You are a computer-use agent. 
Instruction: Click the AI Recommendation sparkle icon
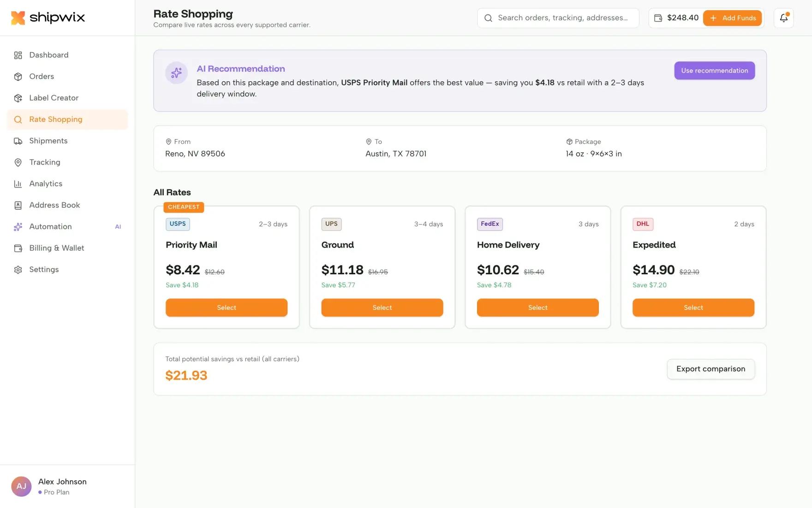176,73
